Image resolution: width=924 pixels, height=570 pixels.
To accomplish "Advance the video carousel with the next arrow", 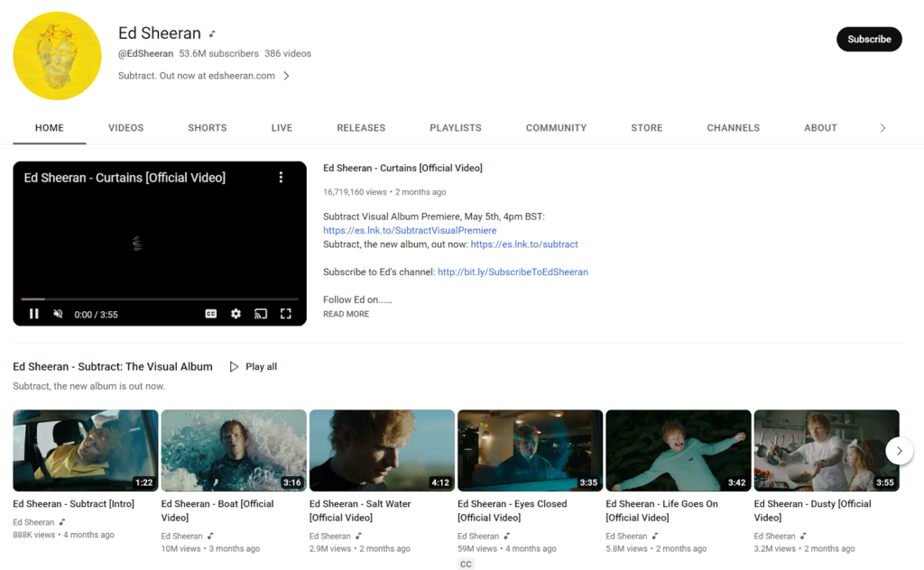I will pos(900,450).
